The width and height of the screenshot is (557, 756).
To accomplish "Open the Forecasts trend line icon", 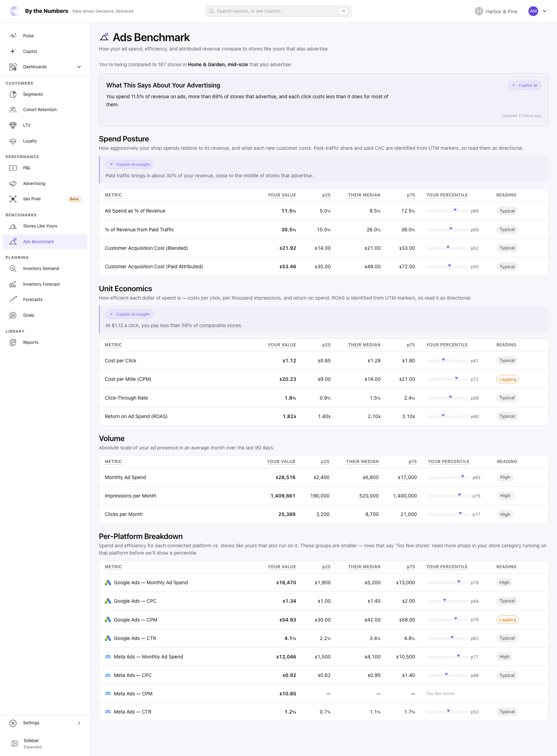I will coord(13,300).
